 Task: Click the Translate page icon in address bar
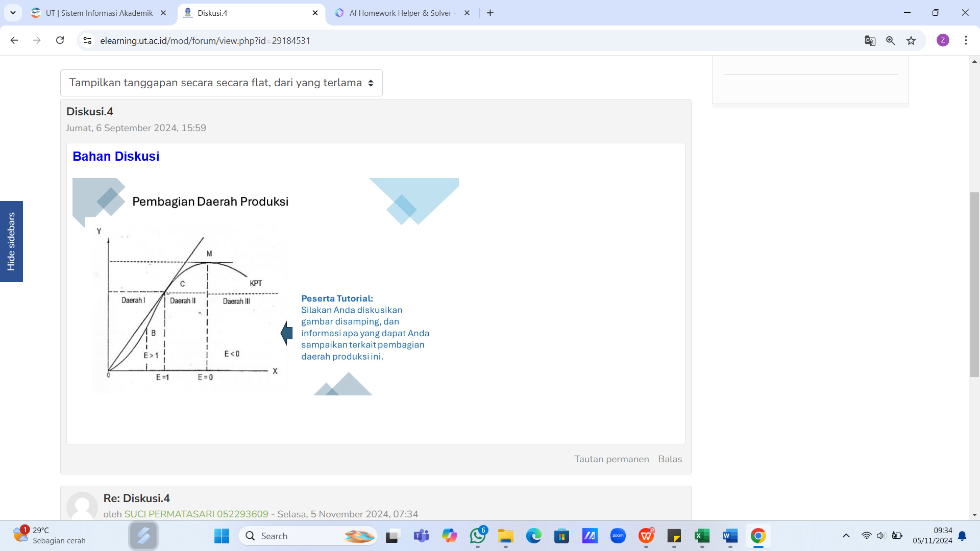tap(870, 41)
